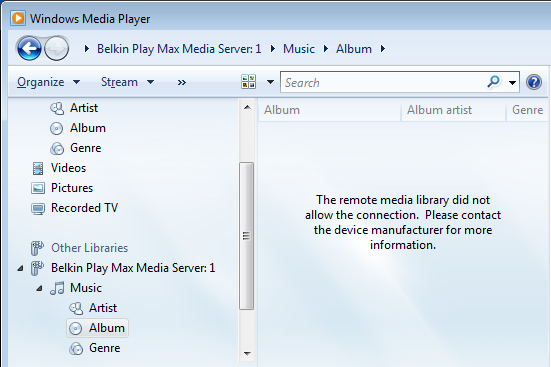Click the Belkin Play Max Media Server icon
The height and width of the screenshot is (367, 551).
coord(37,268)
